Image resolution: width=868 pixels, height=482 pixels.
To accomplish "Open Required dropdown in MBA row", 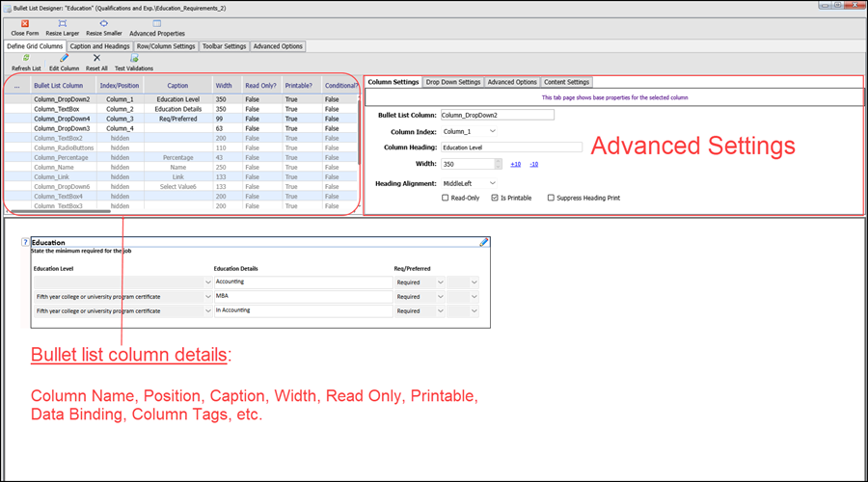I will [441, 297].
